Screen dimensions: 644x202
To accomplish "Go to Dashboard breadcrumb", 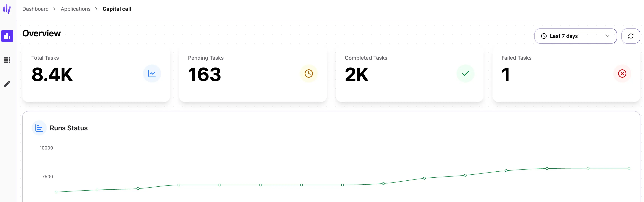I will coord(35,9).
